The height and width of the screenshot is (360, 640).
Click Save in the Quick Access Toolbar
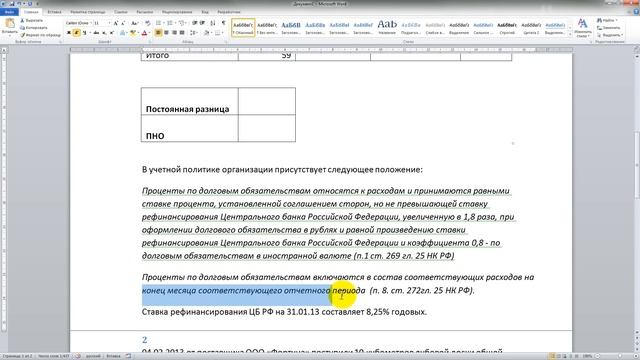pos(12,4)
